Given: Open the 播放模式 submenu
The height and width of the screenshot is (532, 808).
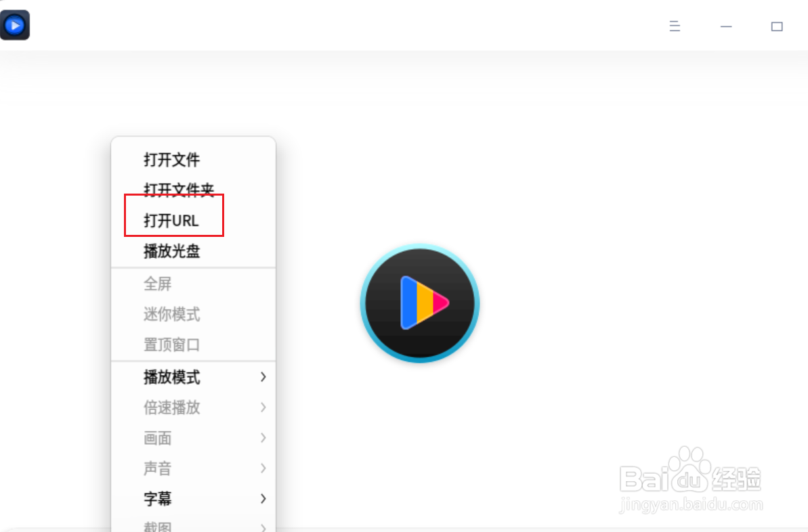Looking at the screenshot, I should pyautogui.click(x=193, y=377).
